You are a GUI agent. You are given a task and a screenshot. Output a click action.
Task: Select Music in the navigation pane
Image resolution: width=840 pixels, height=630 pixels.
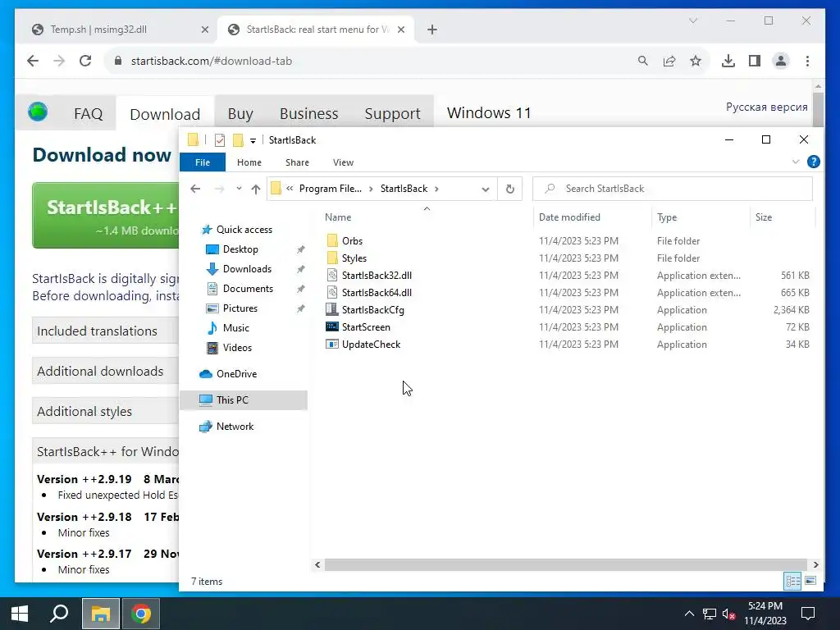pos(235,328)
